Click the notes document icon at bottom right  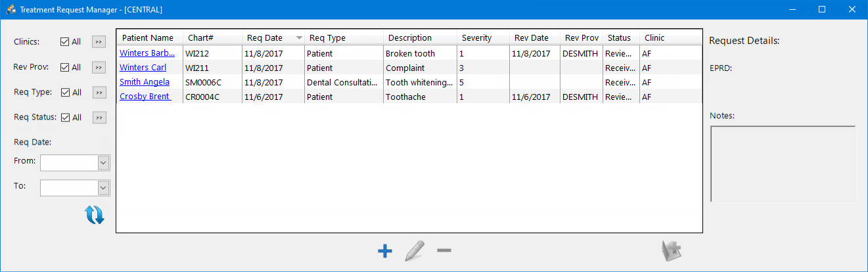tap(672, 250)
